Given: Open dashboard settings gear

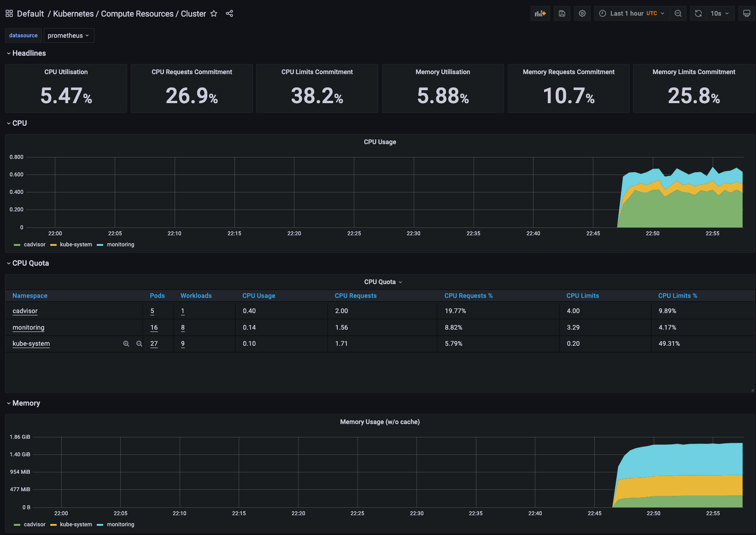Looking at the screenshot, I should (x=582, y=13).
